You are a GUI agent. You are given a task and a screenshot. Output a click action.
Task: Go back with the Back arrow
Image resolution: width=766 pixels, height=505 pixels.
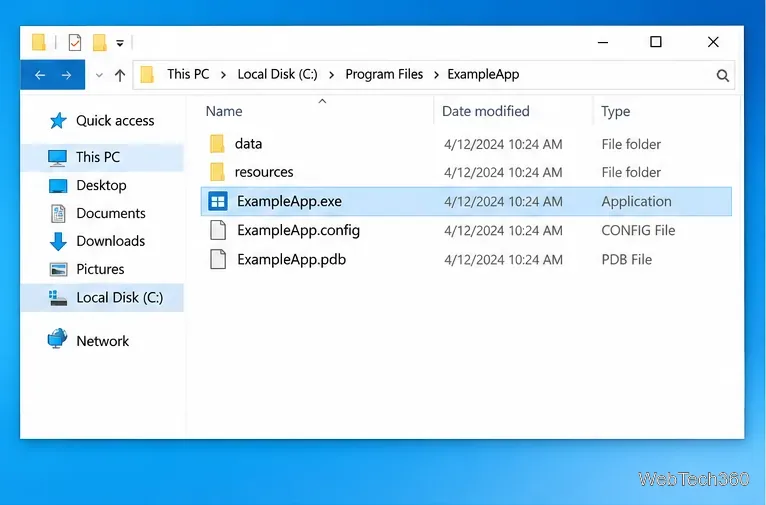40,75
